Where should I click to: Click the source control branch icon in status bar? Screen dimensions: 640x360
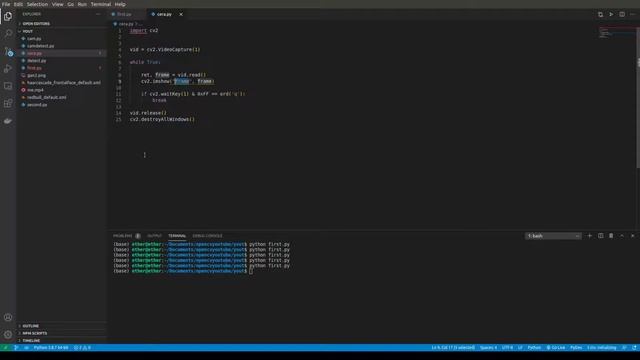(x=16, y=348)
